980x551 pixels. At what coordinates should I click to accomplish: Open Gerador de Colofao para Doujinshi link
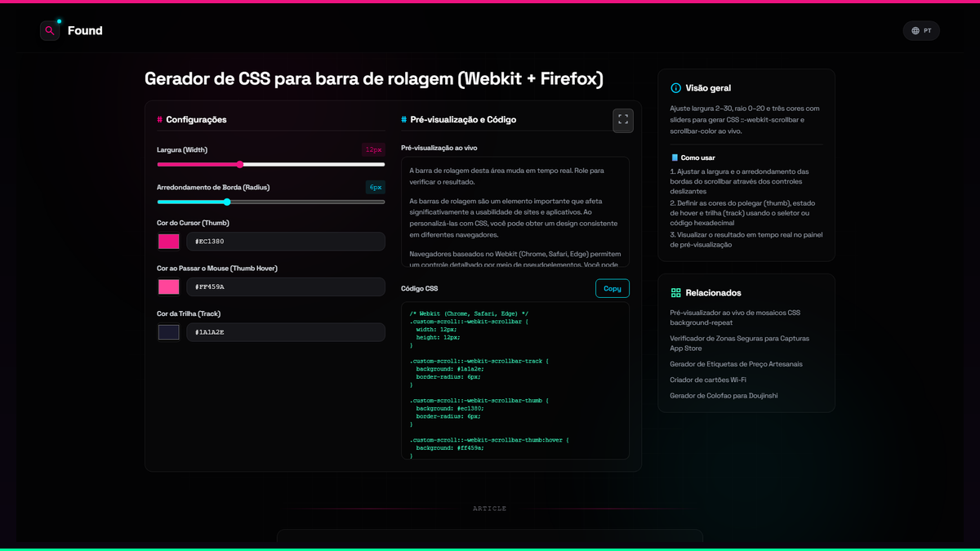pos(724,395)
